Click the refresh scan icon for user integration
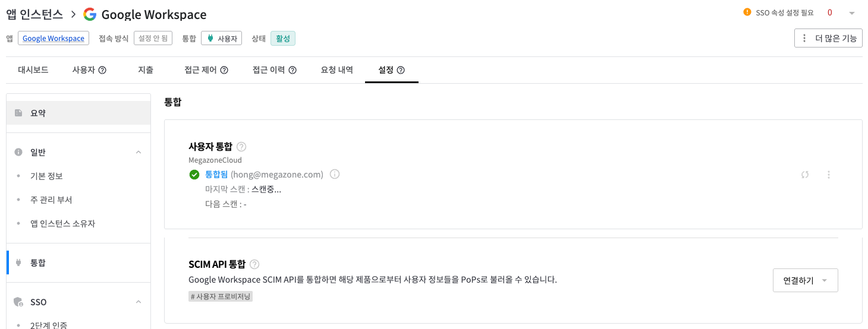 (805, 175)
